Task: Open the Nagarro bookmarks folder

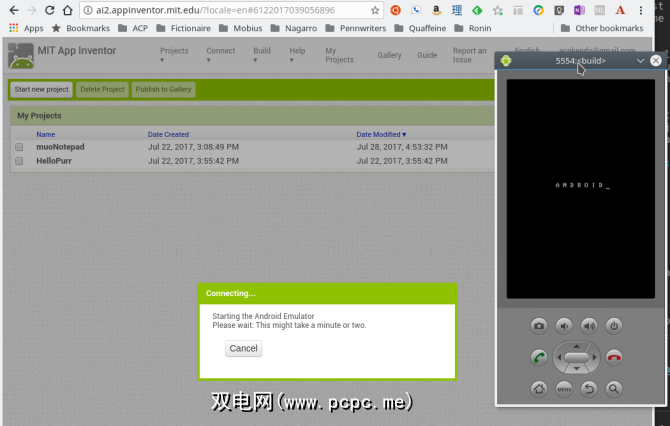Action: click(294, 28)
